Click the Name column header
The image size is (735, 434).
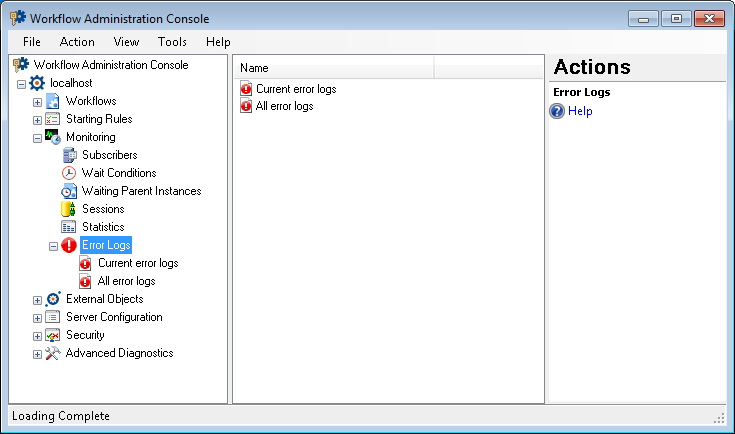[x=333, y=68]
